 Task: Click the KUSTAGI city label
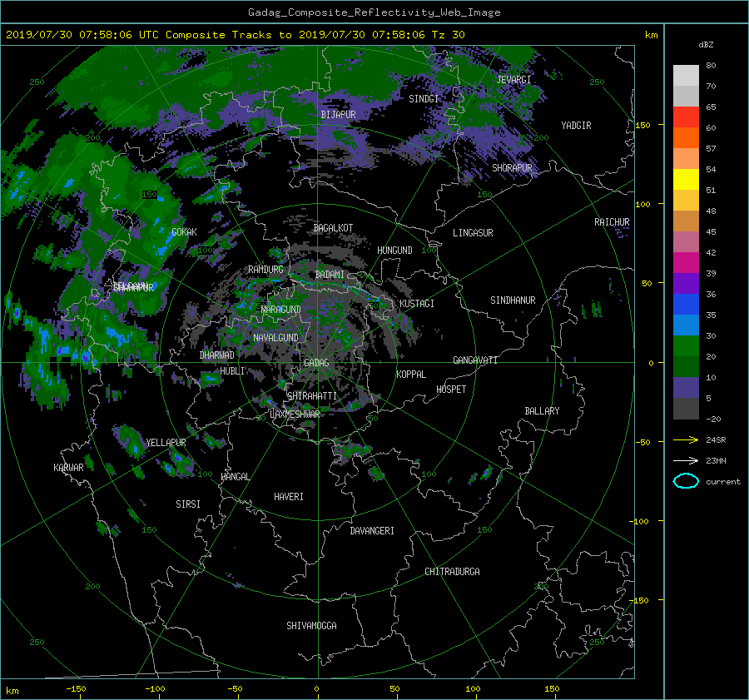coord(417,304)
